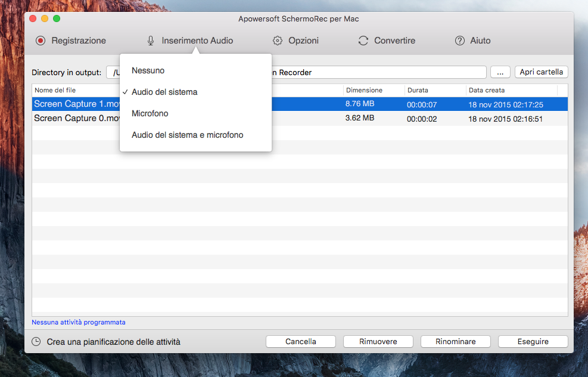Viewport: 588px width, 377px height.
Task: Open the Convertire toolbar label
Action: click(x=394, y=41)
